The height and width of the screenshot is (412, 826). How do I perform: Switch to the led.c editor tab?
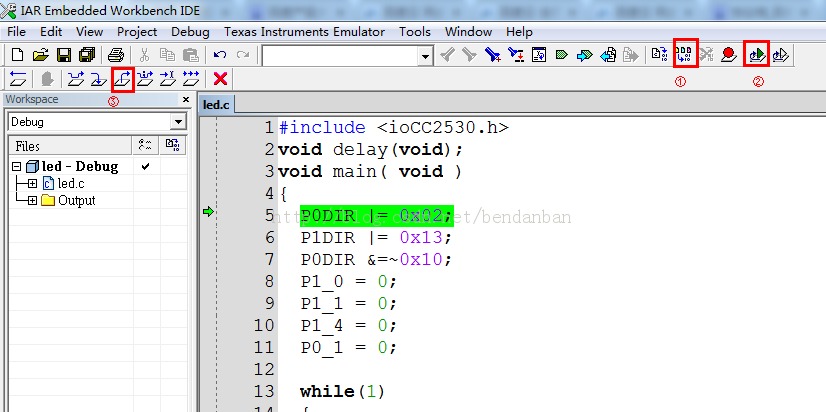(216, 104)
